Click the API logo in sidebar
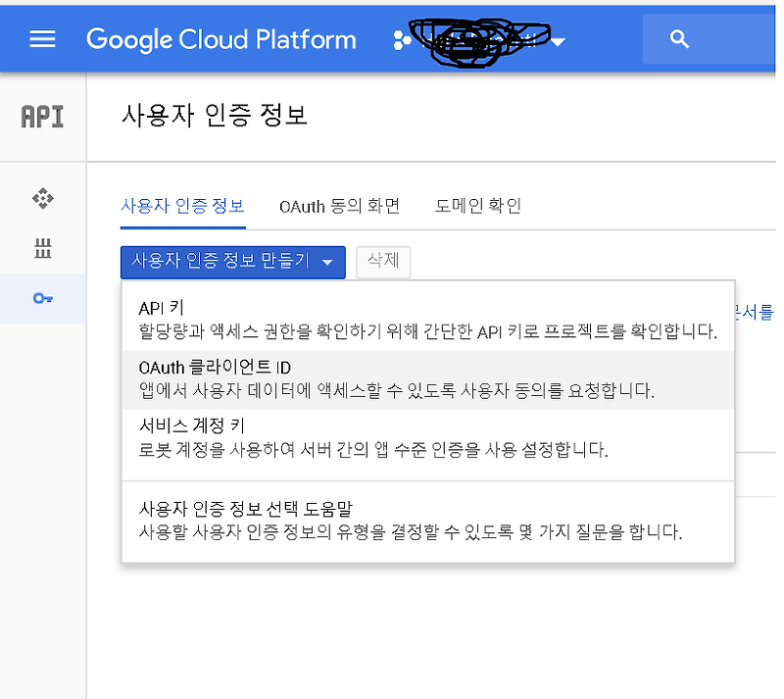Image resolution: width=784 pixels, height=699 pixels. point(42,117)
